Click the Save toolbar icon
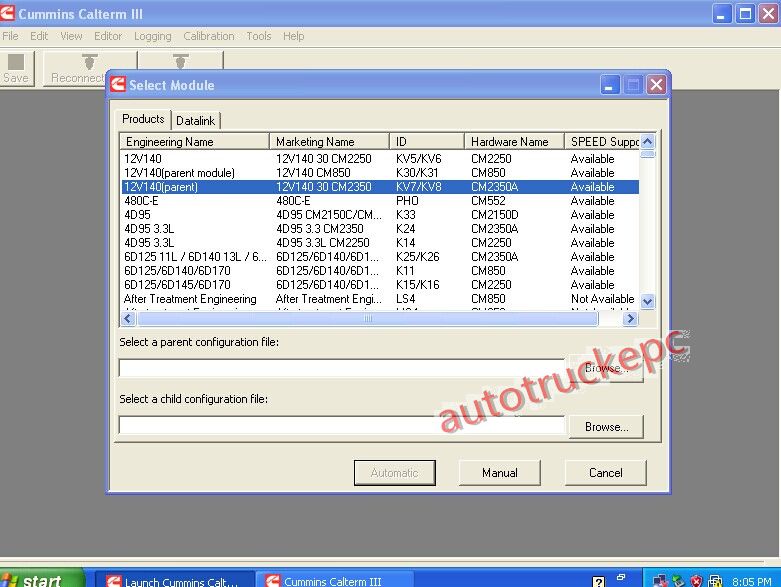 pyautogui.click(x=16, y=68)
